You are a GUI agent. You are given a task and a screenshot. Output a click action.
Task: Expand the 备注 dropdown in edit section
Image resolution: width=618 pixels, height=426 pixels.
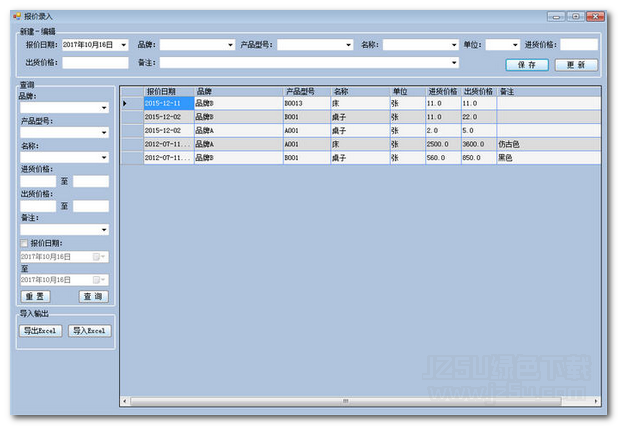click(x=454, y=63)
